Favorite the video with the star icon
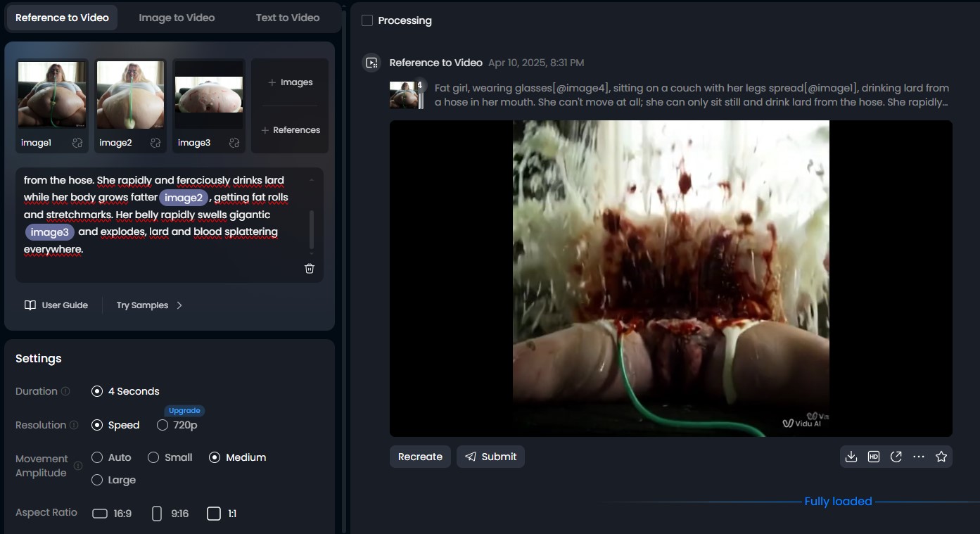The width and height of the screenshot is (980, 534). (941, 457)
